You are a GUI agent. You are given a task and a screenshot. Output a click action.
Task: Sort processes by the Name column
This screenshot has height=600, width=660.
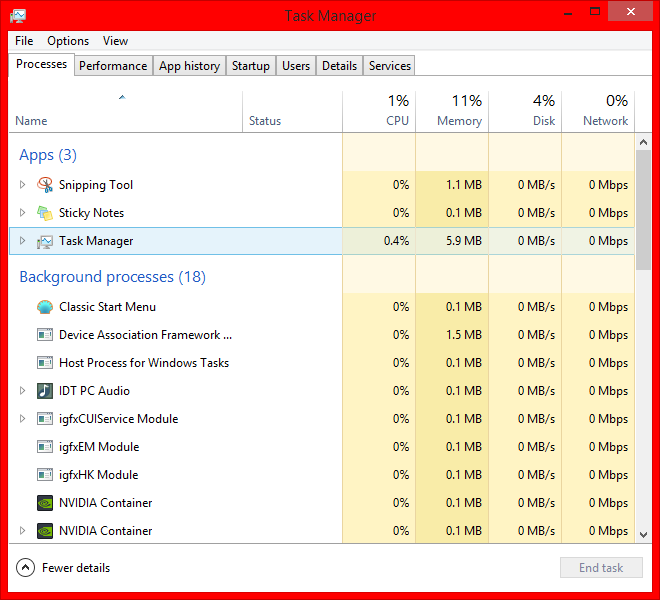point(125,112)
